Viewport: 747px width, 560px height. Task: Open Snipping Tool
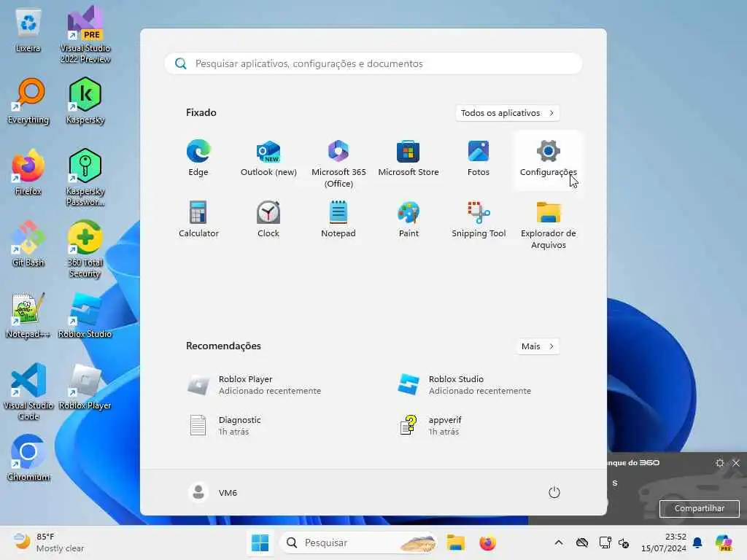pyautogui.click(x=479, y=220)
